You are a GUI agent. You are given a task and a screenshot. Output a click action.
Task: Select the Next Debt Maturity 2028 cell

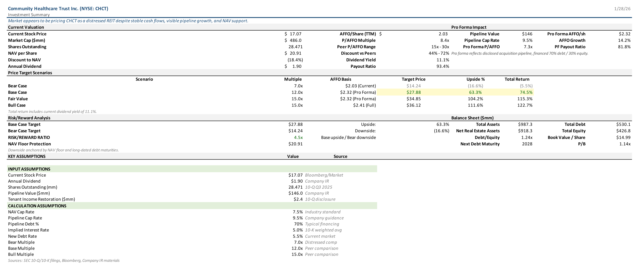[x=527, y=144]
